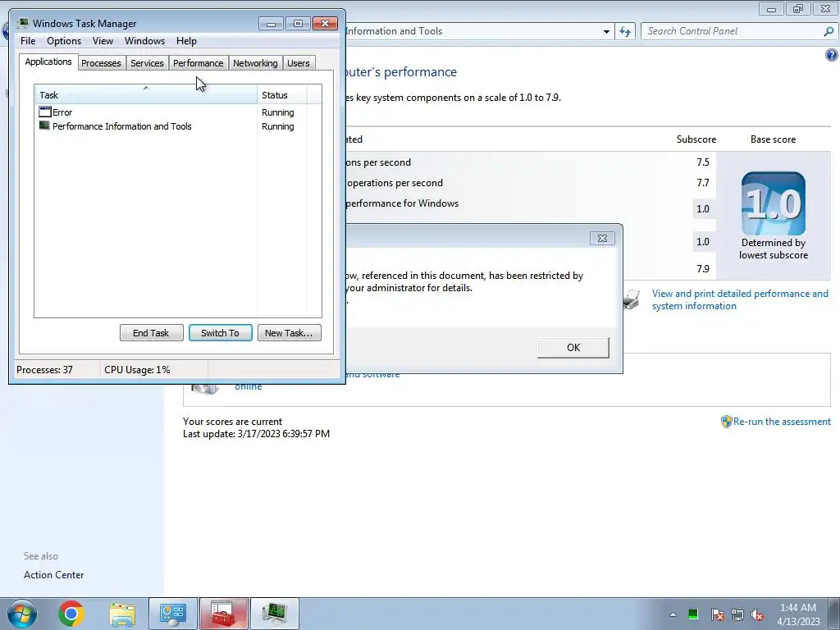This screenshot has height=630, width=840.
Task: Click the End Task button
Action: [x=151, y=333]
